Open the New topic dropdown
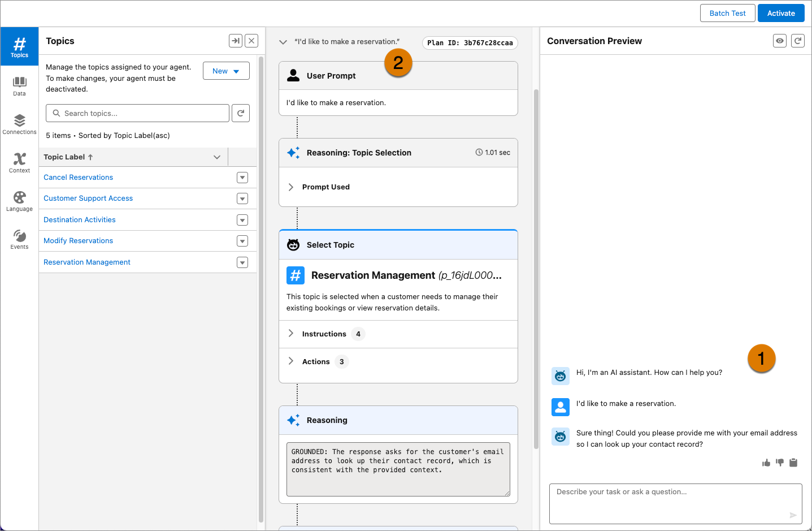812x531 pixels. point(226,71)
